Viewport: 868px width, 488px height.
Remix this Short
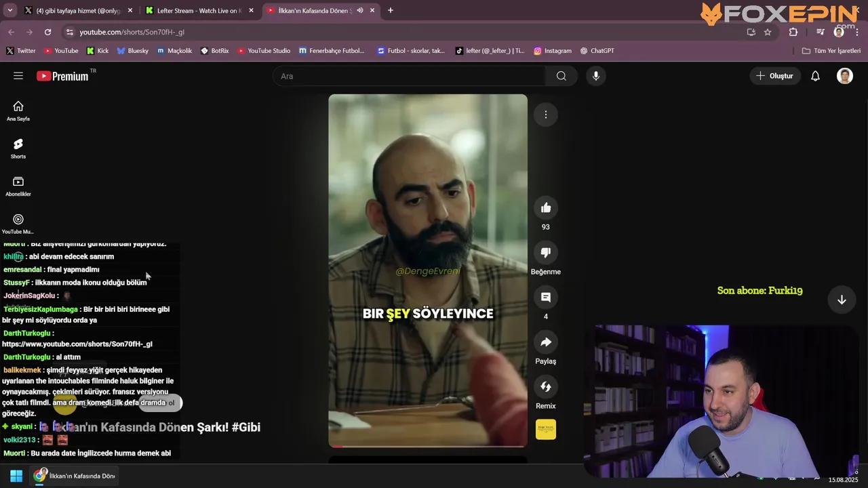click(546, 386)
